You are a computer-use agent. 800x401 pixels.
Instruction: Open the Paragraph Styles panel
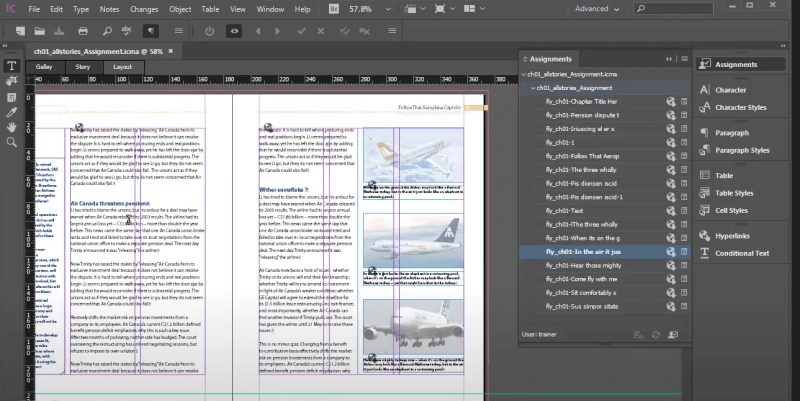coord(741,151)
